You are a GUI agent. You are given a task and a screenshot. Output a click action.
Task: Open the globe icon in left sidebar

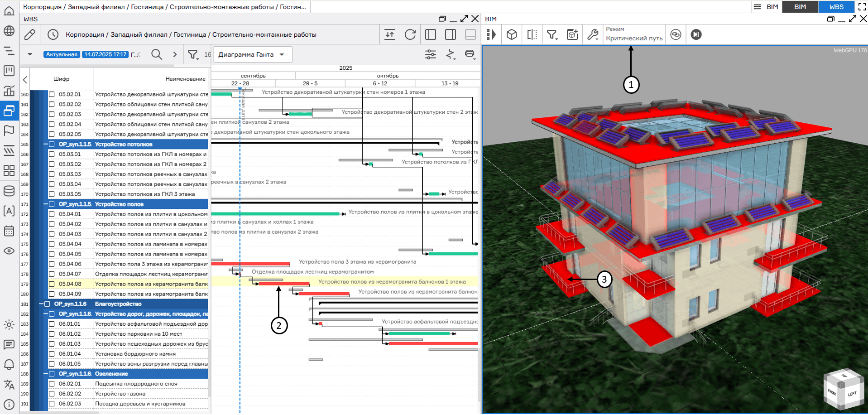9,31
